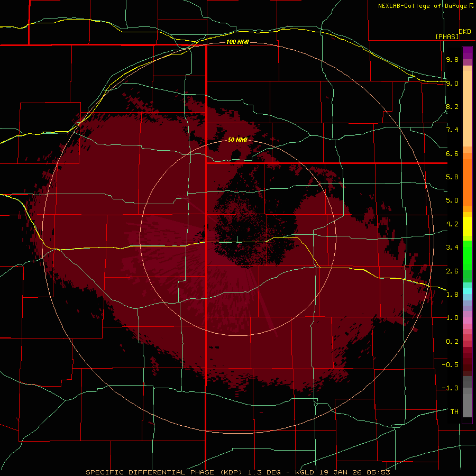Click the 7.4 legend value
The height and width of the screenshot is (476, 476).
452,130
